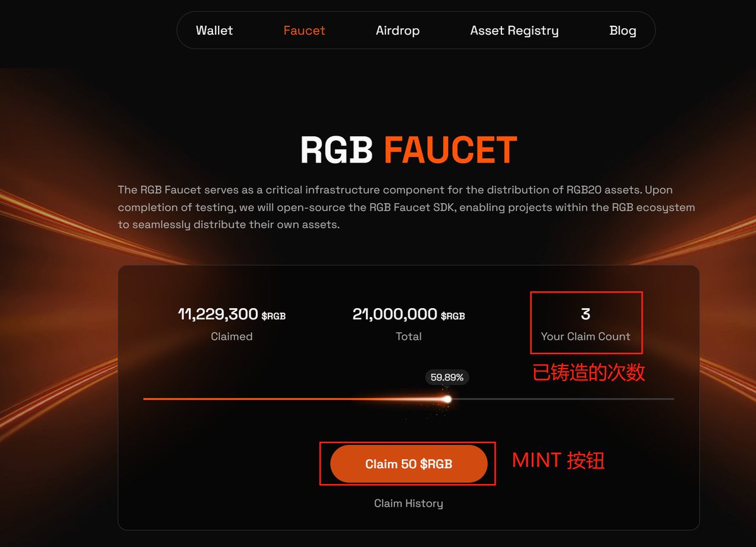Click the claim count number 3

point(585,314)
